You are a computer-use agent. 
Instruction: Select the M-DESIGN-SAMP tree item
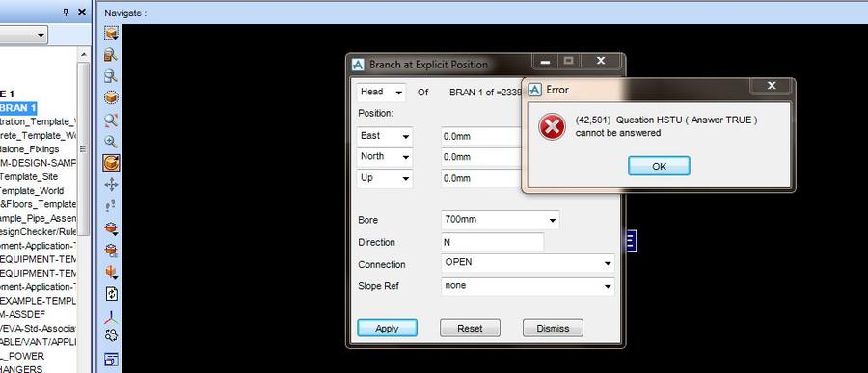pos(39,163)
